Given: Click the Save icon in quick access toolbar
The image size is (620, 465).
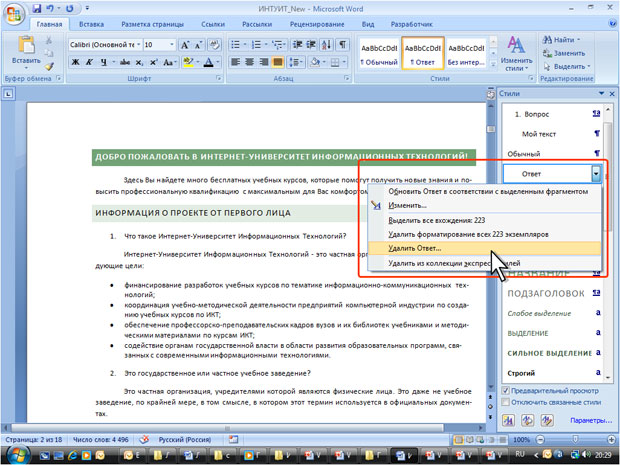Looking at the screenshot, I should click(x=37, y=8).
